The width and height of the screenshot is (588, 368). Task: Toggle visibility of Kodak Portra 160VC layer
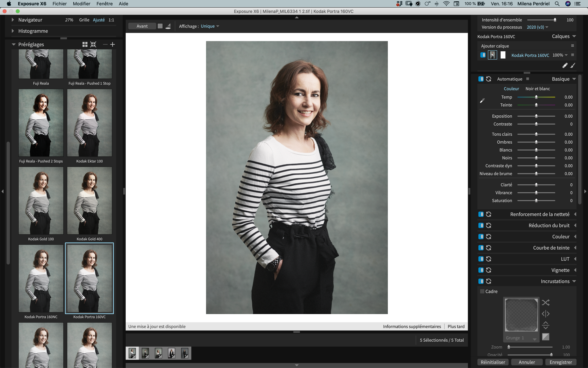coord(483,55)
